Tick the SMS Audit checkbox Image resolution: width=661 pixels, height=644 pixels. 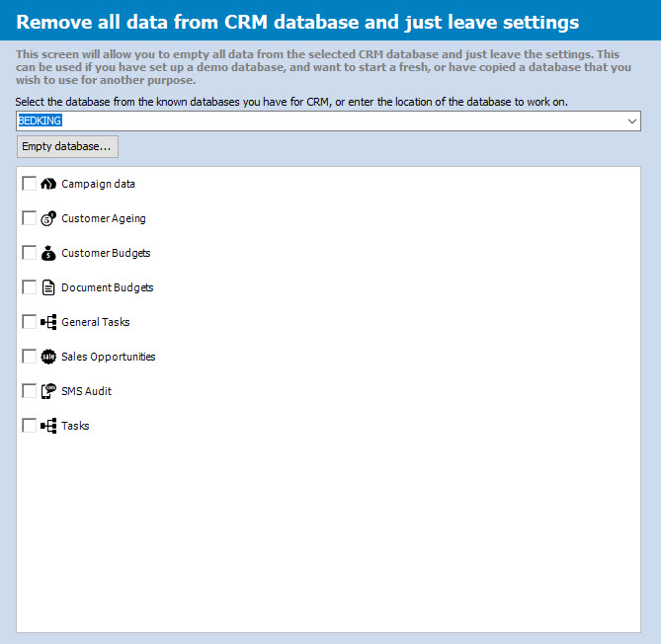[x=30, y=391]
